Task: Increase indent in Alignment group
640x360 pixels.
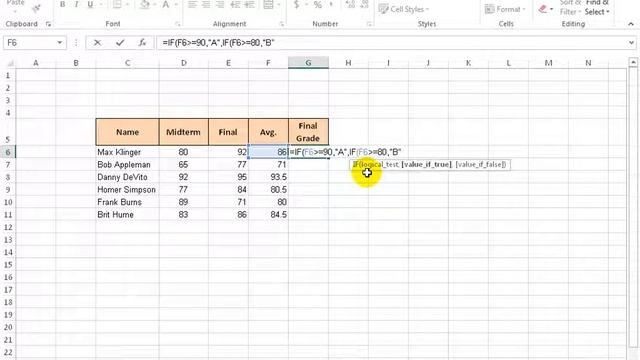Action: point(249,4)
